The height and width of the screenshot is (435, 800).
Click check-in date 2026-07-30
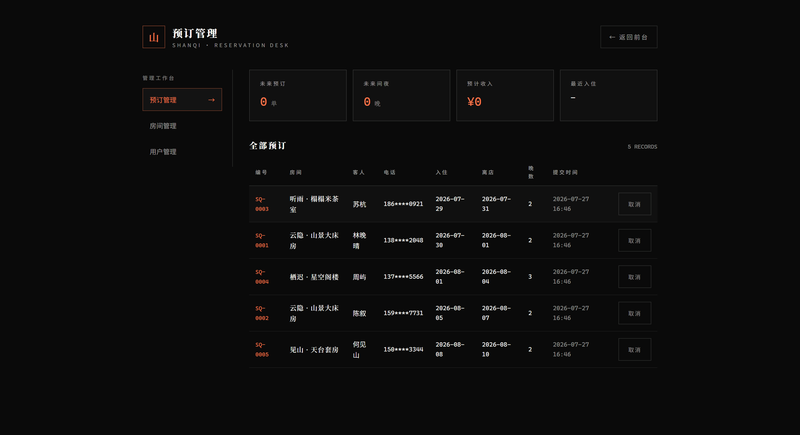[x=449, y=240]
